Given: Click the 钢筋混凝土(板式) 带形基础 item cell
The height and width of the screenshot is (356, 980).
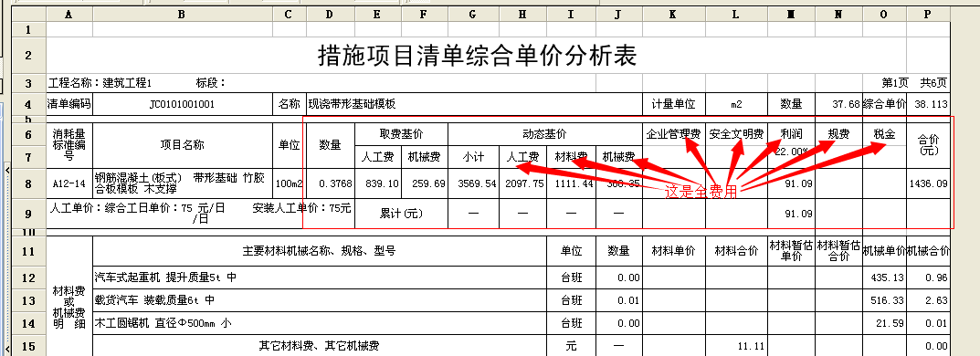Looking at the screenshot, I should click(x=183, y=183).
